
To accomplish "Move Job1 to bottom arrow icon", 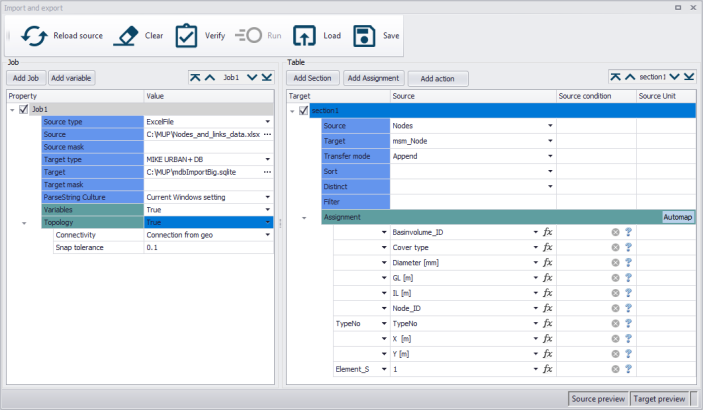I will coord(267,78).
